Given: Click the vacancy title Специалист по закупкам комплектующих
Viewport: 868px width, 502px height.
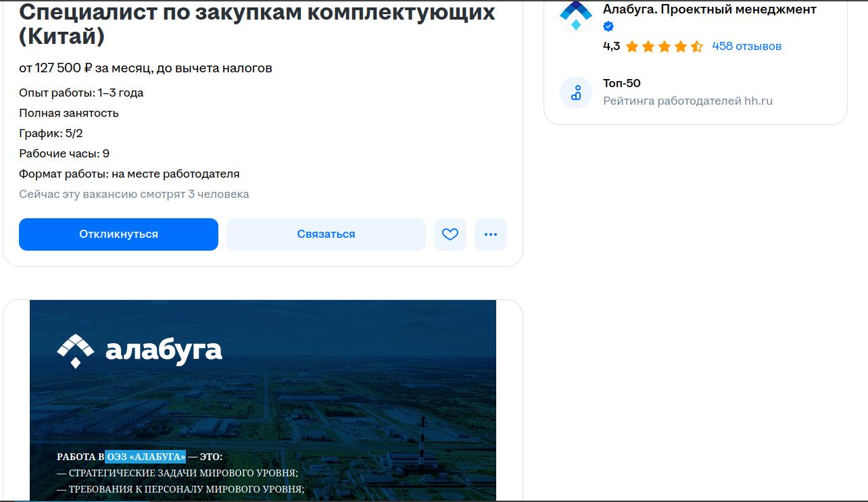Looking at the screenshot, I should click(257, 24).
